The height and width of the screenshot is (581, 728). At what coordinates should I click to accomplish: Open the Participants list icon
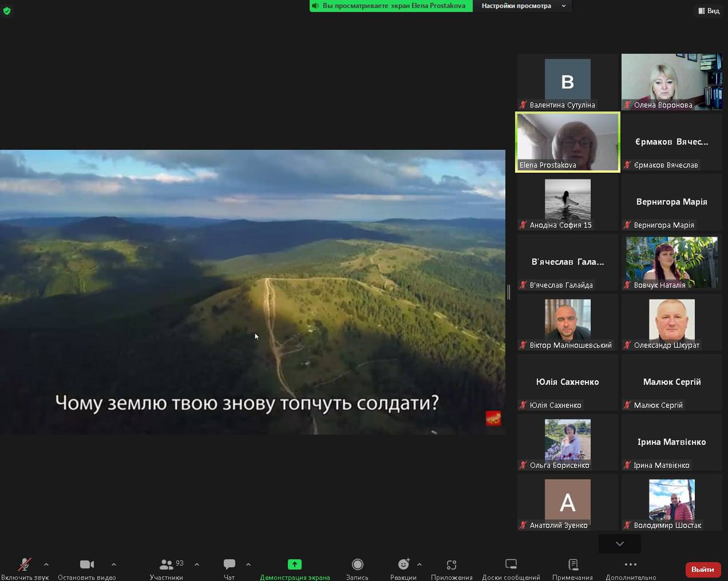click(167, 564)
